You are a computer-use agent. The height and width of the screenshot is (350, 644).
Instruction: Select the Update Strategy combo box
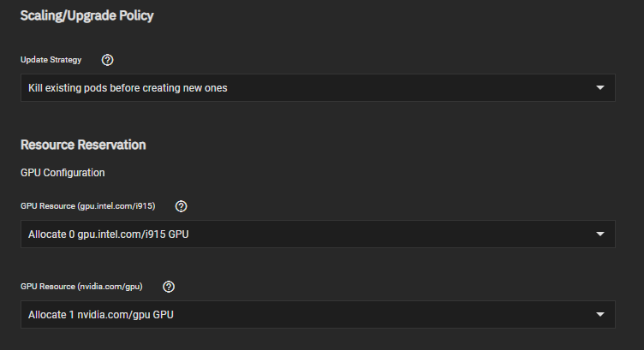317,87
